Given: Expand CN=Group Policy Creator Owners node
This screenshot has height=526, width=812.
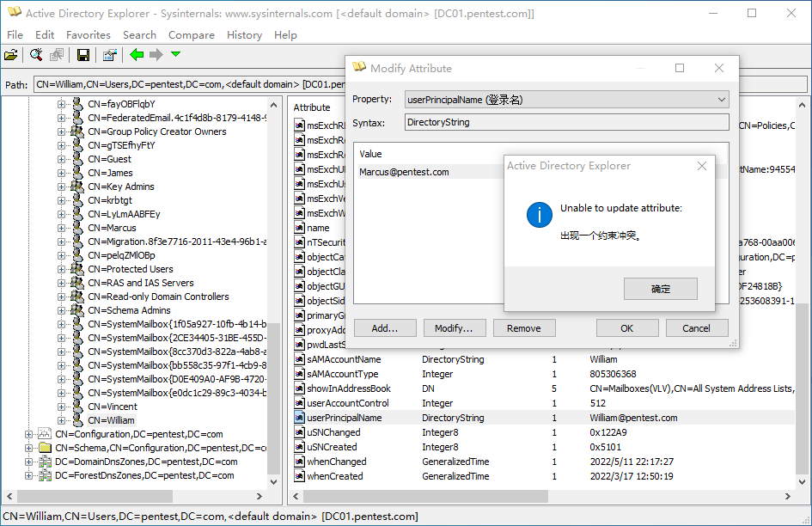Looking at the screenshot, I should click(61, 131).
